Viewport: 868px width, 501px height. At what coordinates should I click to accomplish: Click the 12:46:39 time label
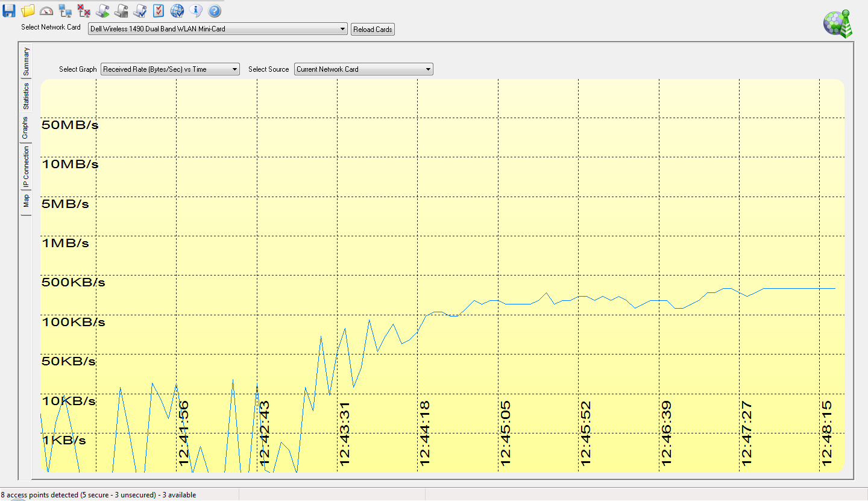pos(667,433)
